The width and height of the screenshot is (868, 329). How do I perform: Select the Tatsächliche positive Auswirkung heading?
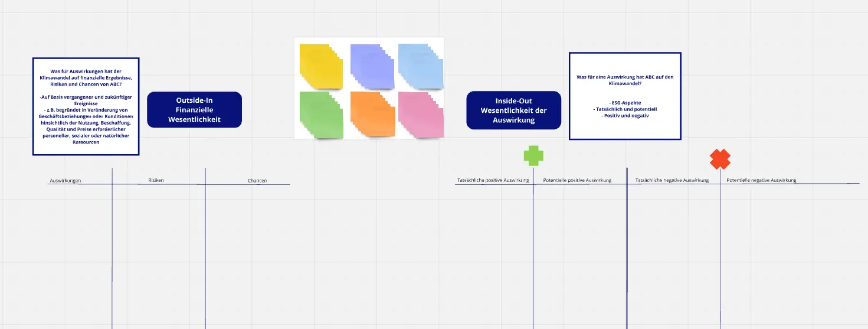[x=493, y=180]
